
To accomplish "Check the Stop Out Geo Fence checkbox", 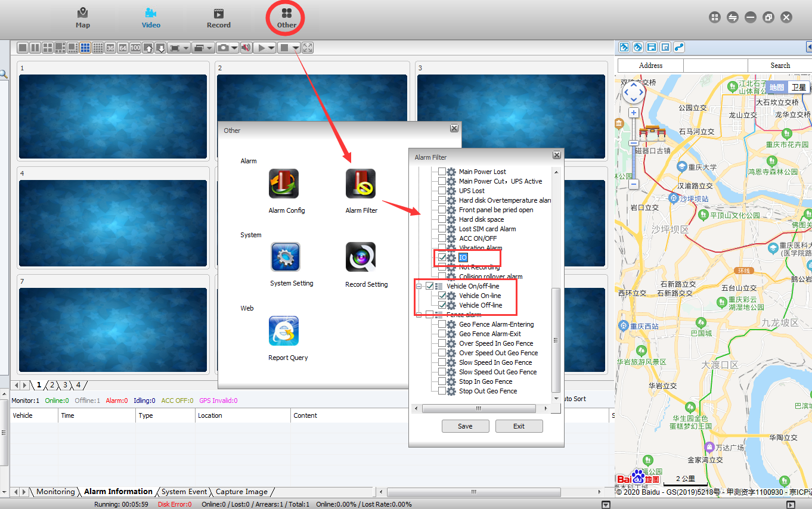I will click(x=442, y=391).
